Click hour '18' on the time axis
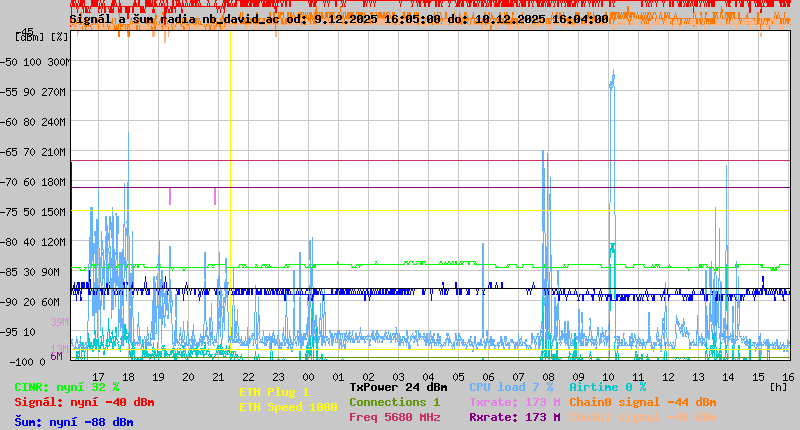This screenshot has width=800, height=430. [129, 377]
